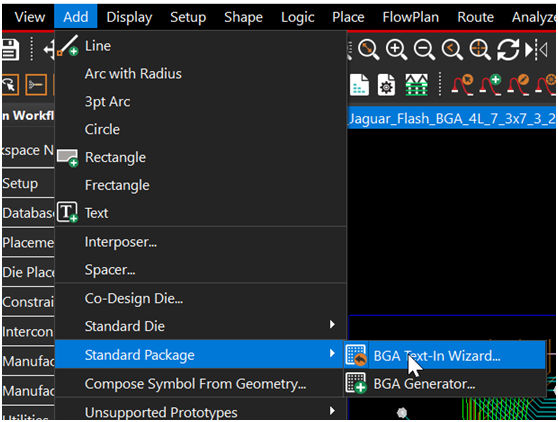
Task: Click the green cross-section layers icon
Action: point(416,85)
